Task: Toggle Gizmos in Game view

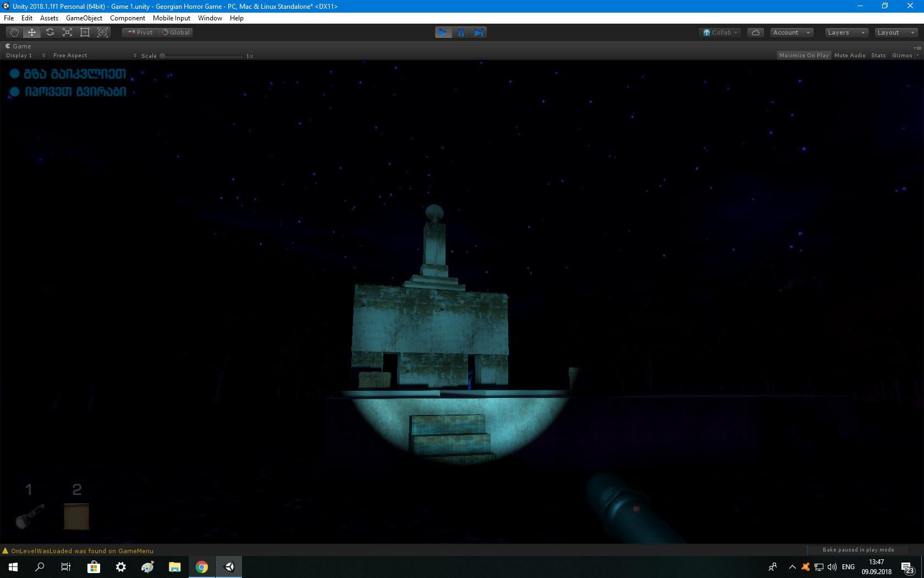Action: tap(902, 55)
